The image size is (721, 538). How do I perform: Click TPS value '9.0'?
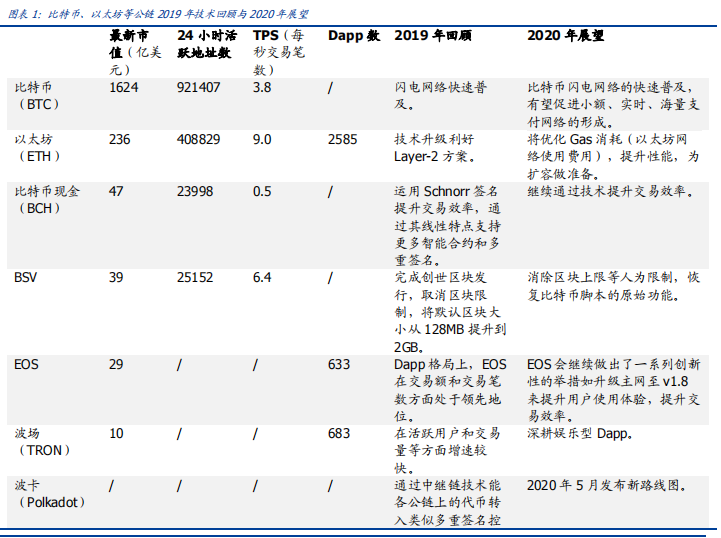(262, 139)
